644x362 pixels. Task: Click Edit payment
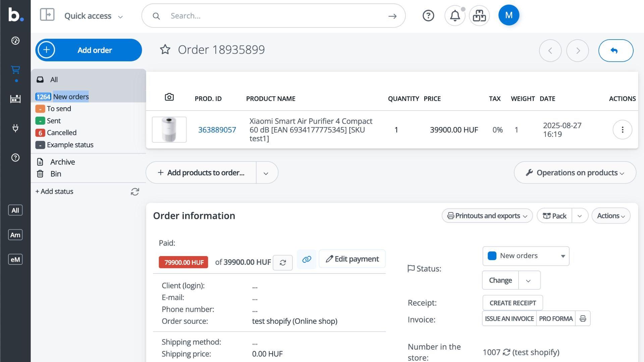coord(352,259)
